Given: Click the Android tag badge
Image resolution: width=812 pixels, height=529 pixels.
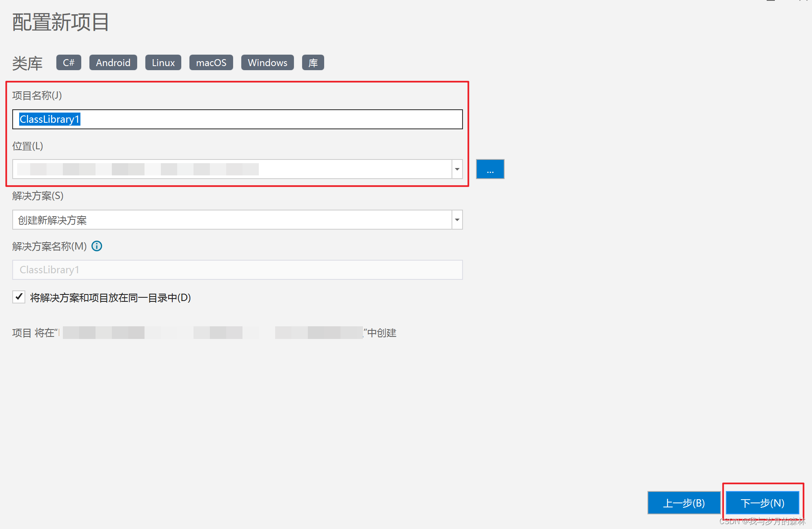Looking at the screenshot, I should [113, 62].
